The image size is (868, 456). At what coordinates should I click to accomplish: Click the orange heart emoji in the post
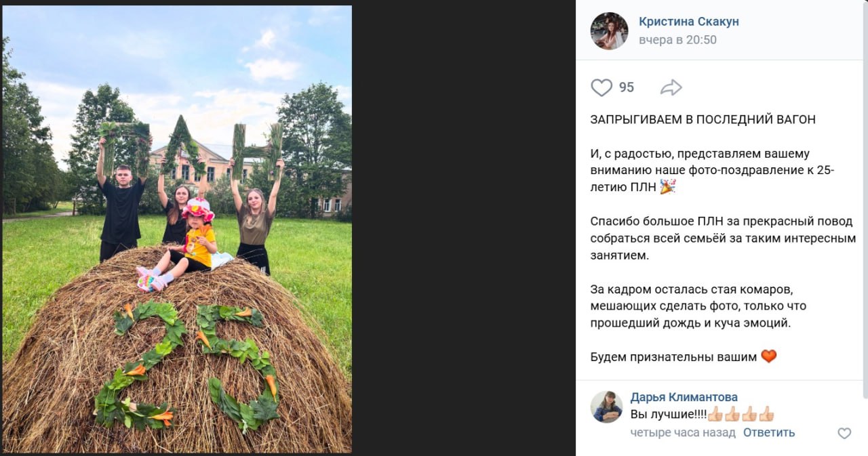coord(768,356)
